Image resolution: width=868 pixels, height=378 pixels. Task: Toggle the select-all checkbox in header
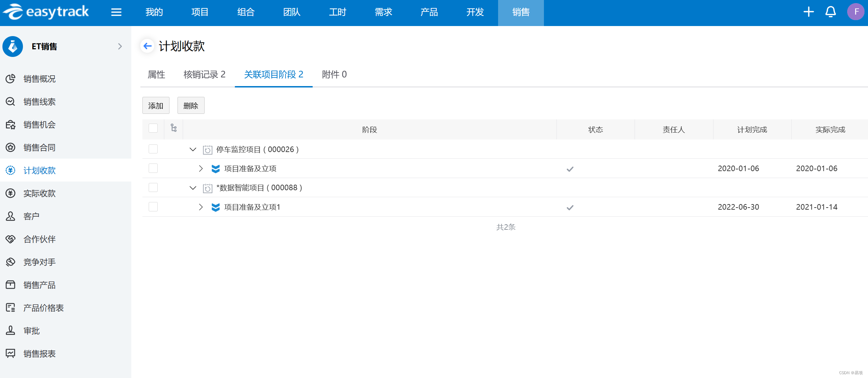[153, 128]
